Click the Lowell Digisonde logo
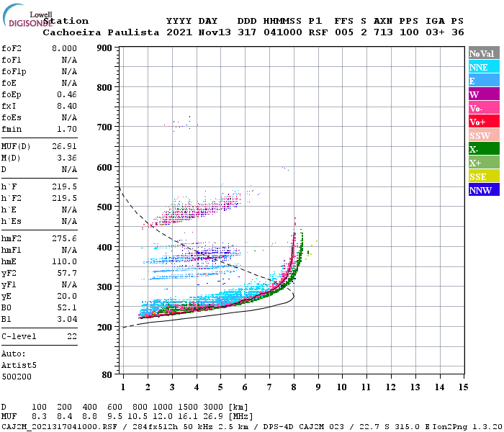 27,15
